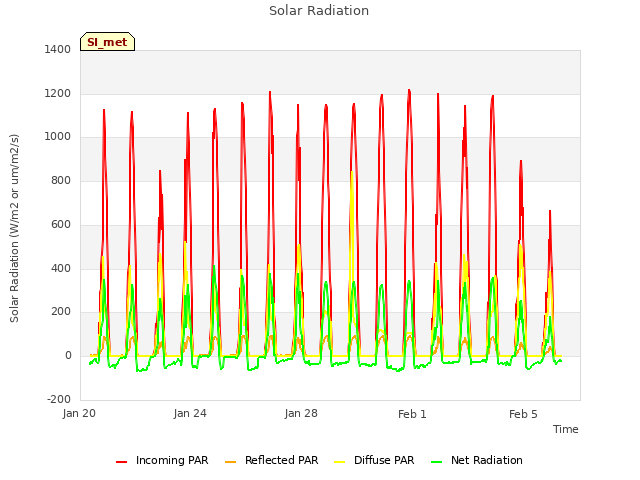Click the 800 y-axis tick label
This screenshot has width=640, height=480.
click(x=61, y=180)
